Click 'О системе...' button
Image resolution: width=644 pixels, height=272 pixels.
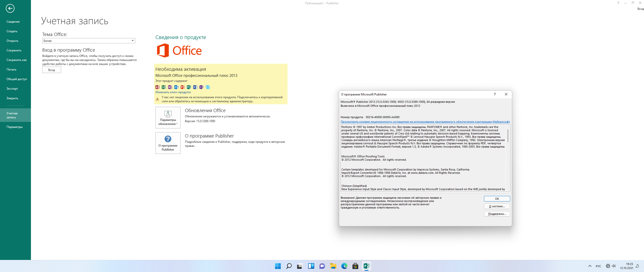tap(497, 206)
